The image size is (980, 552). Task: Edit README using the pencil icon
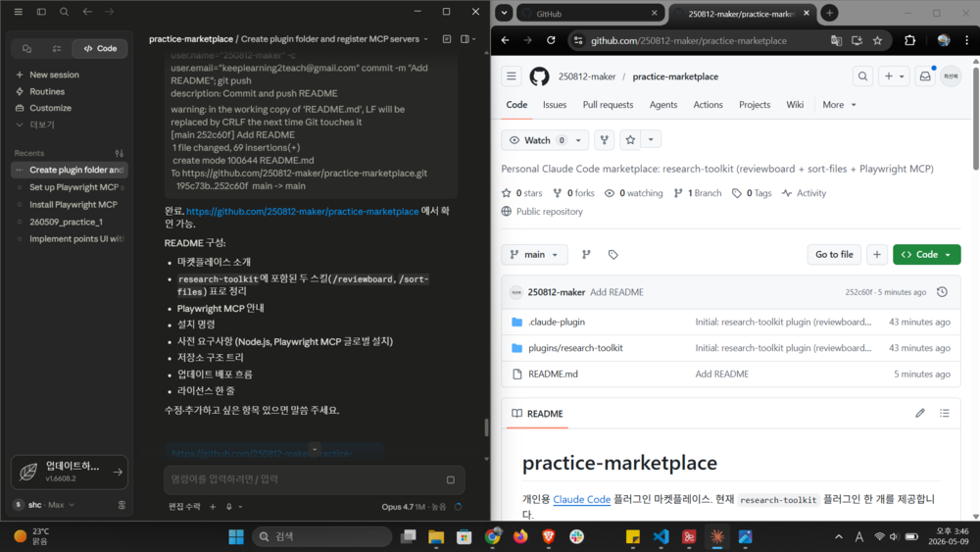click(920, 413)
